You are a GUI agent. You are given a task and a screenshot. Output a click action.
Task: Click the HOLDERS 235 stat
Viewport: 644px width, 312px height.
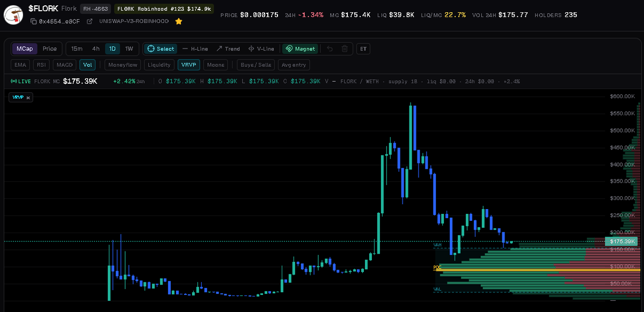(x=556, y=15)
